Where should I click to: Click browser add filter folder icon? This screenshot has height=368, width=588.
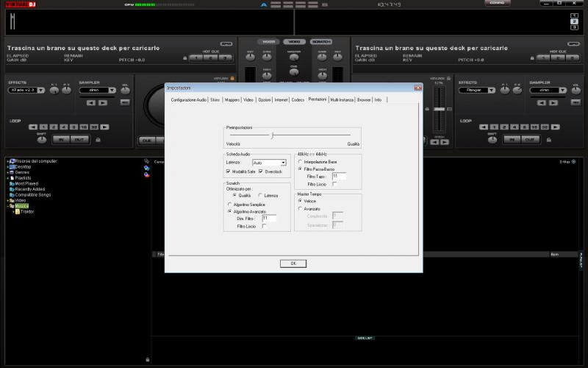(x=146, y=168)
